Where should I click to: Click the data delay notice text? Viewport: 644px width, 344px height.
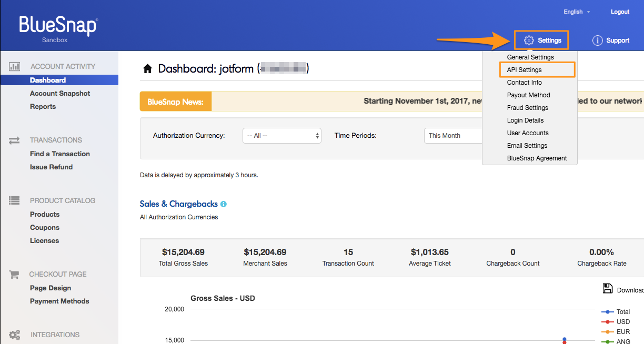click(x=199, y=175)
